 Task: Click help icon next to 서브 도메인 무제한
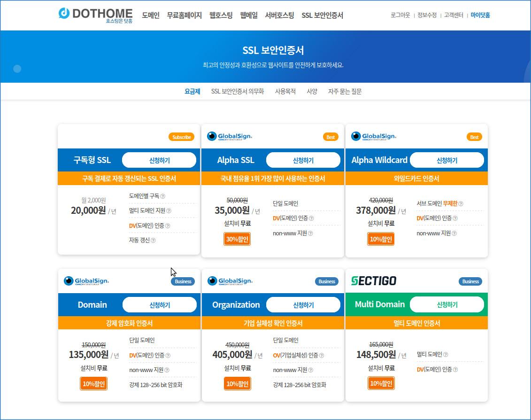tap(461, 204)
